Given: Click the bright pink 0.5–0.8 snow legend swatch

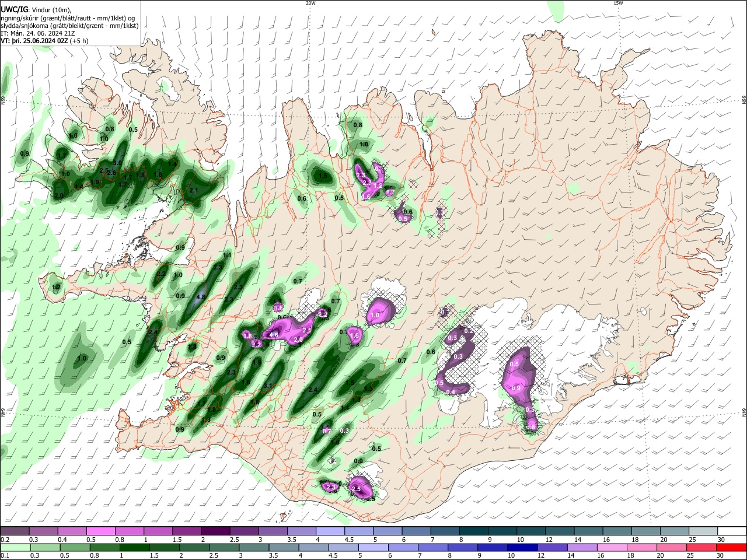Looking at the screenshot, I should click(100, 531).
